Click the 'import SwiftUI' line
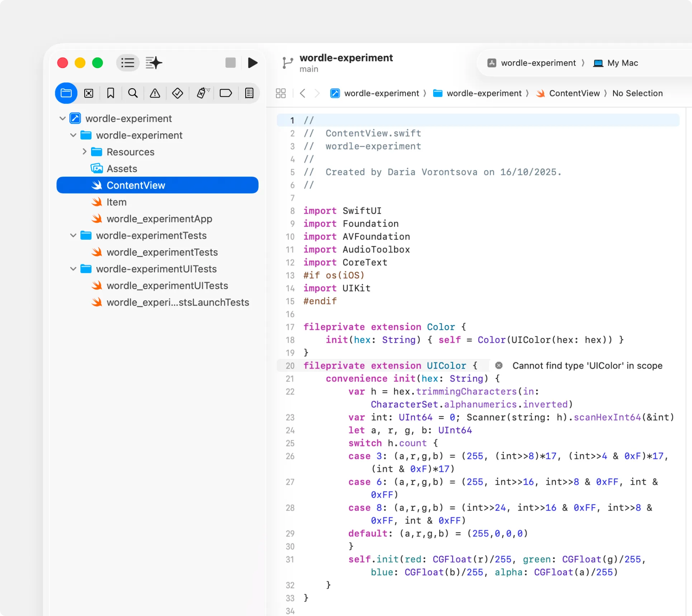The image size is (692, 616). [x=342, y=210]
